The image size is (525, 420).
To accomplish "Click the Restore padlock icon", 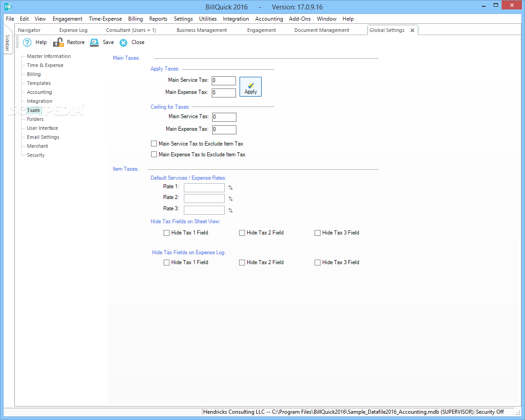I will click(x=58, y=43).
